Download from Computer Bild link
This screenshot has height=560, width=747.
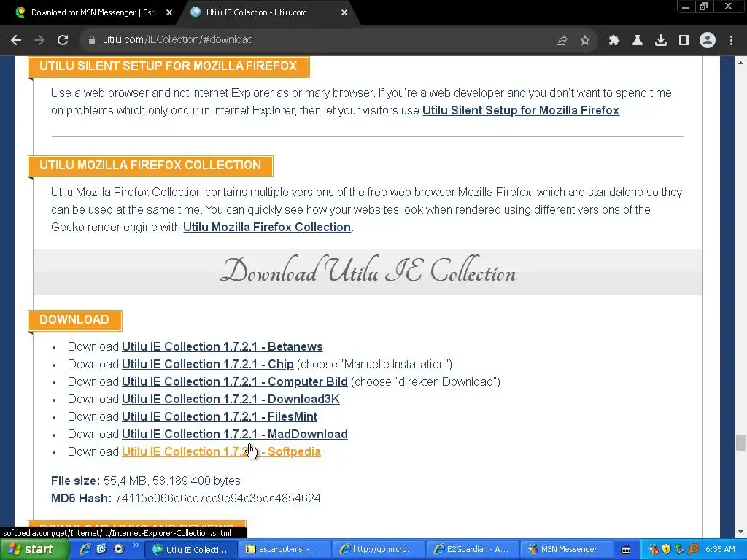point(235,382)
